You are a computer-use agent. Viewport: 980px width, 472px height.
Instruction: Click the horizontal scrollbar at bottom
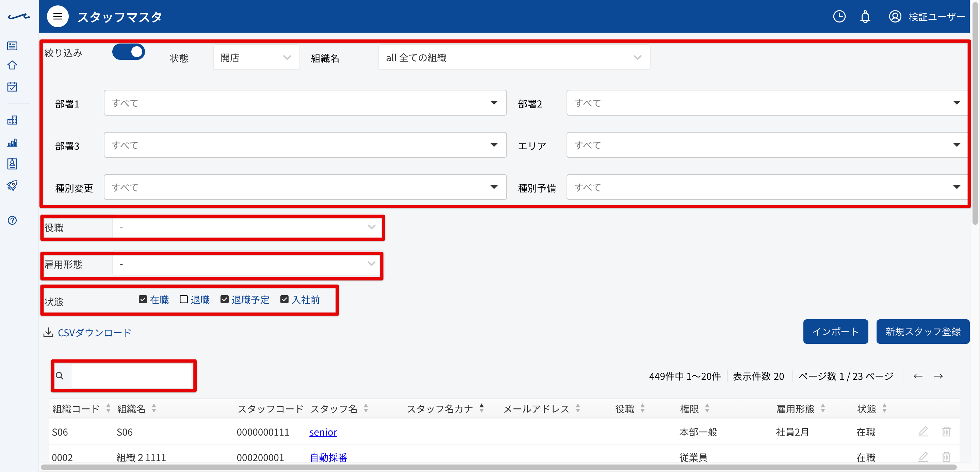(499, 468)
